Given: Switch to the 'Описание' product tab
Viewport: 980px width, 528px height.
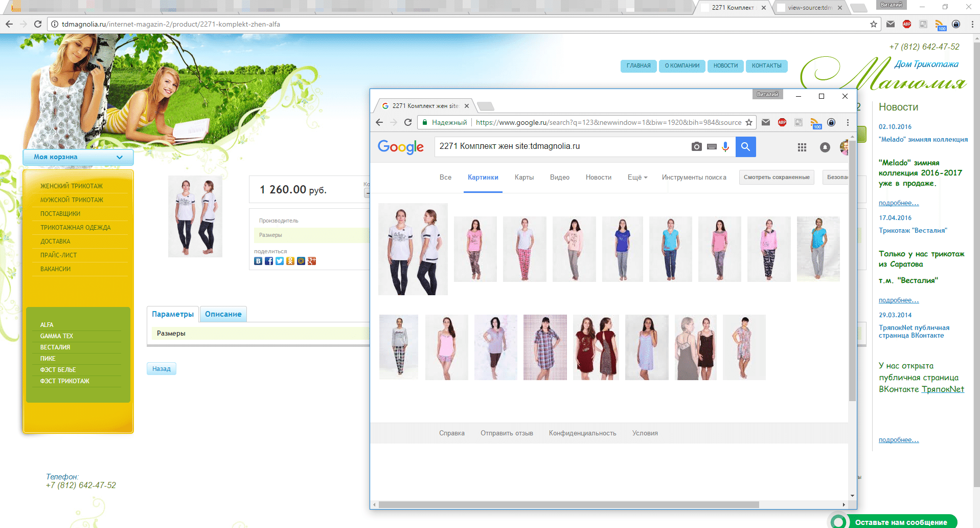Looking at the screenshot, I should point(223,314).
